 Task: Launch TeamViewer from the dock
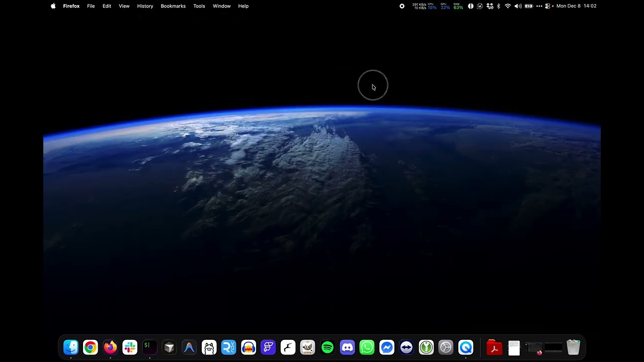pyautogui.click(x=407, y=347)
